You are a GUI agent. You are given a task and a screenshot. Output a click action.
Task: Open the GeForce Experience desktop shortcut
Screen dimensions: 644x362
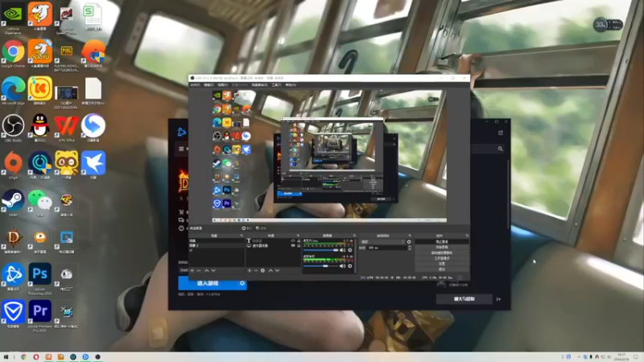click(x=13, y=17)
